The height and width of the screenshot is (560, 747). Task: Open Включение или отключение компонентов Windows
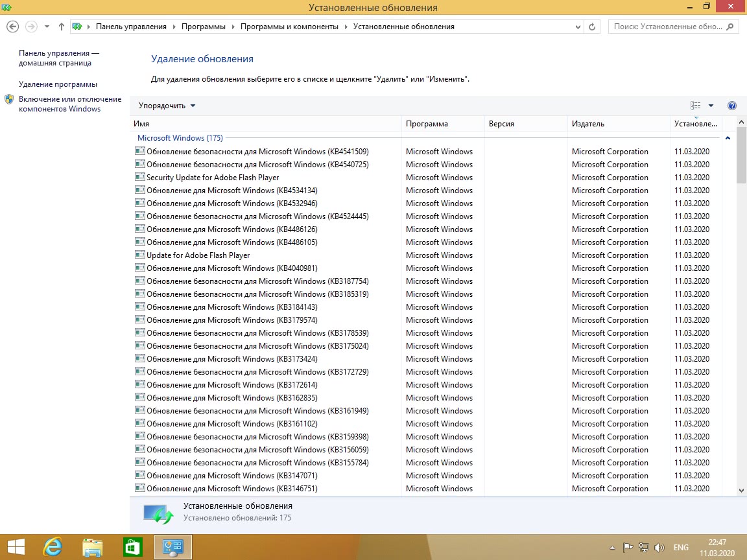point(69,104)
